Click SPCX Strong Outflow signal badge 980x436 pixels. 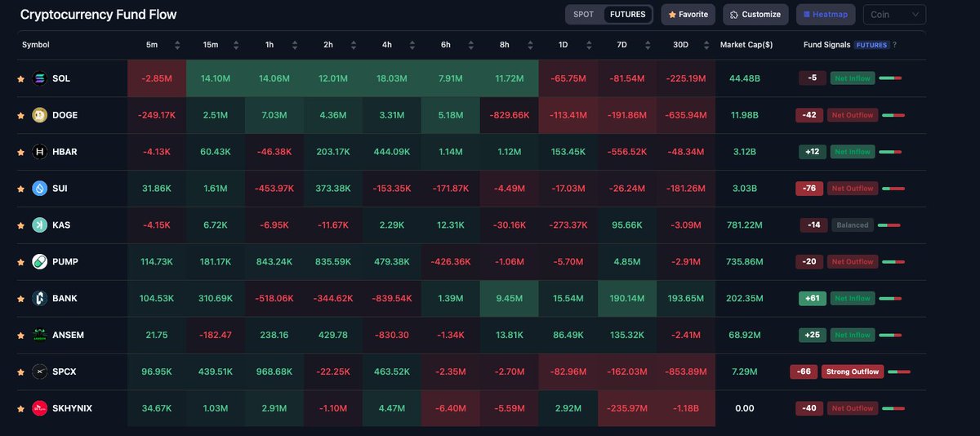pos(852,371)
